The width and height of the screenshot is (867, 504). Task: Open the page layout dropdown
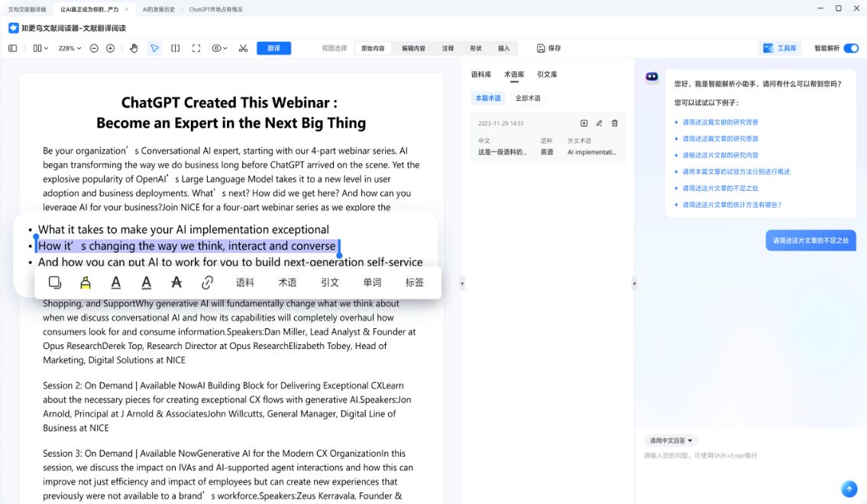click(x=40, y=49)
